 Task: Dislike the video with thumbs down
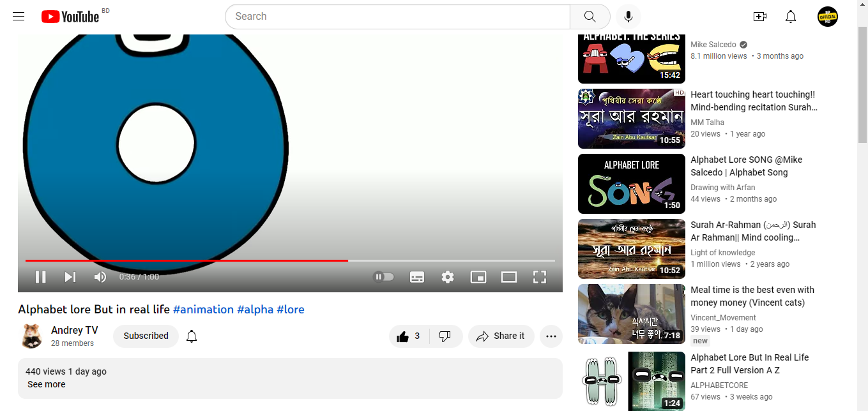tap(446, 336)
